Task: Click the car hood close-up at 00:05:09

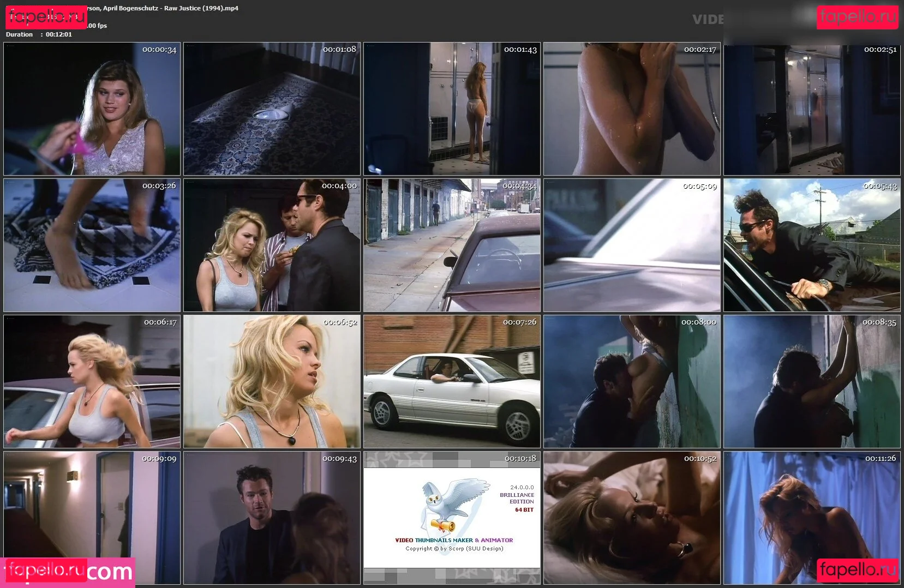Action: (632, 245)
